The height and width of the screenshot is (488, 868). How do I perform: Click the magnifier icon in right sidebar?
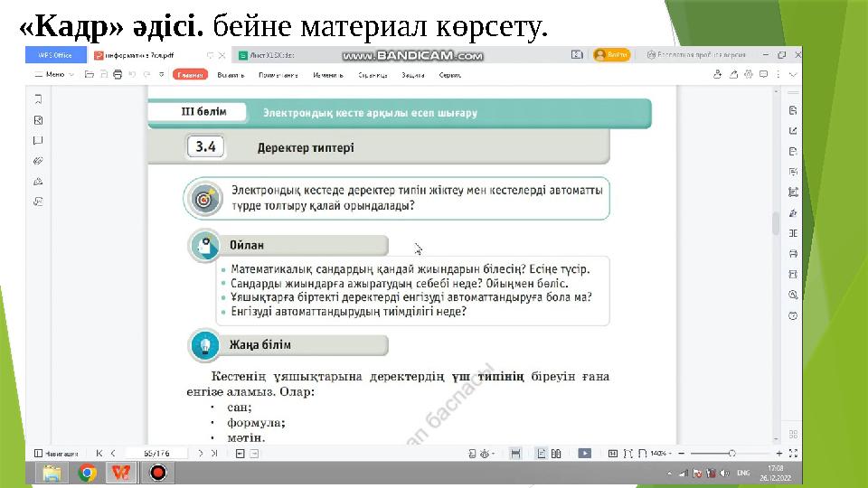point(793,295)
